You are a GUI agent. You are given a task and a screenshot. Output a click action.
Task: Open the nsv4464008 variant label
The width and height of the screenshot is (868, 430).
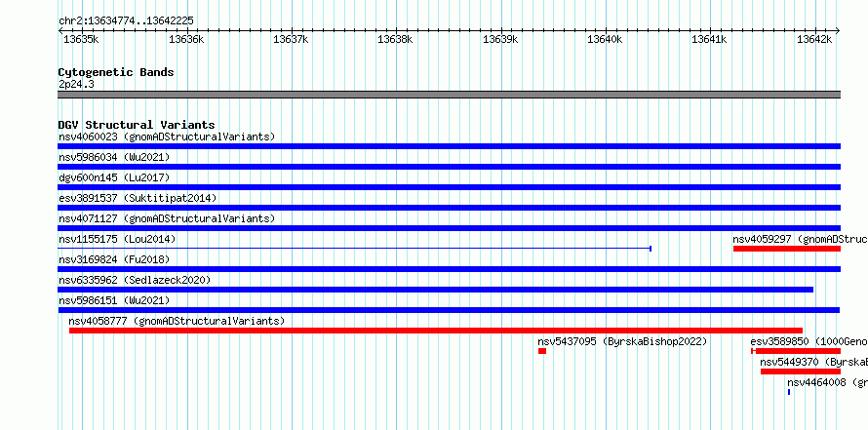point(827,382)
